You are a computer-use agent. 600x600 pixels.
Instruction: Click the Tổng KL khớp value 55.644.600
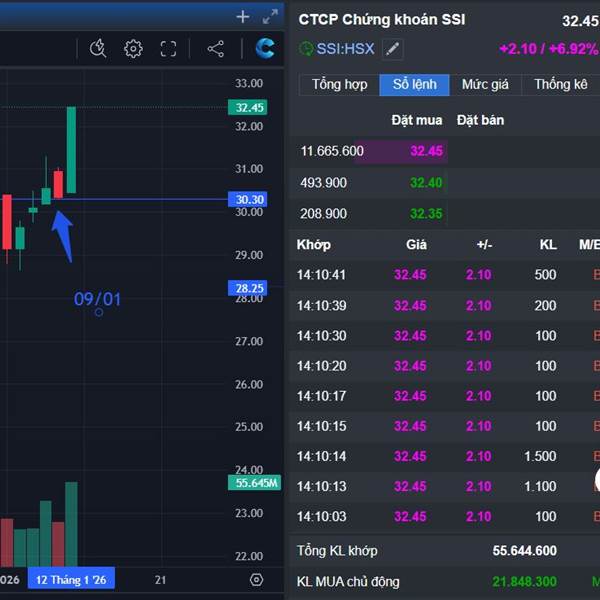[524, 551]
